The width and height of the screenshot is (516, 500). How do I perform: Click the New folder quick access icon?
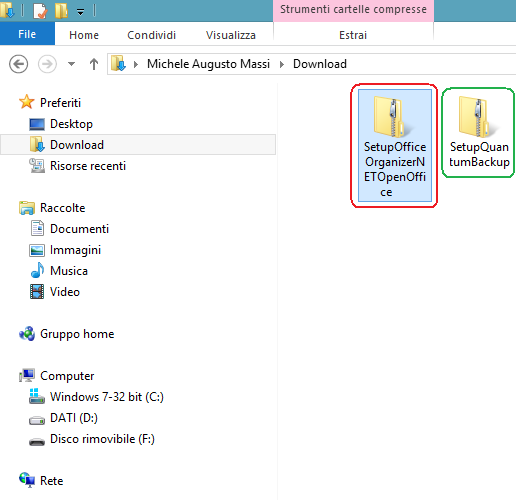click(x=61, y=11)
